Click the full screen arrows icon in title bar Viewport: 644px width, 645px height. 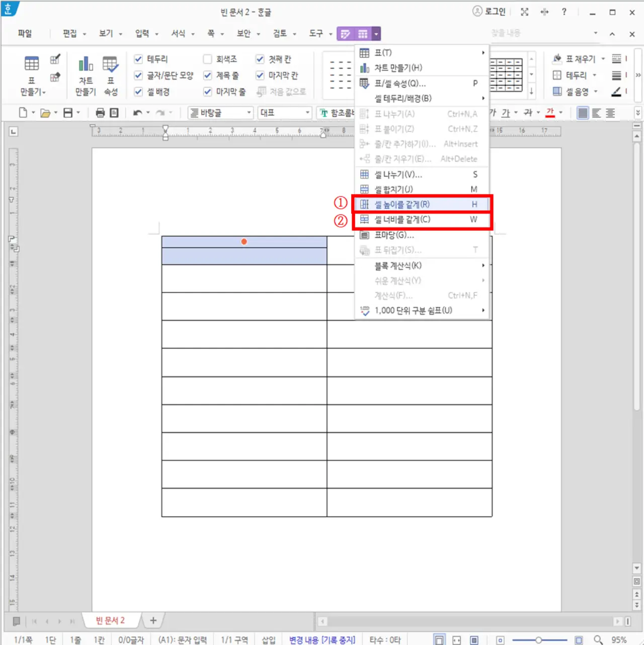click(x=525, y=12)
